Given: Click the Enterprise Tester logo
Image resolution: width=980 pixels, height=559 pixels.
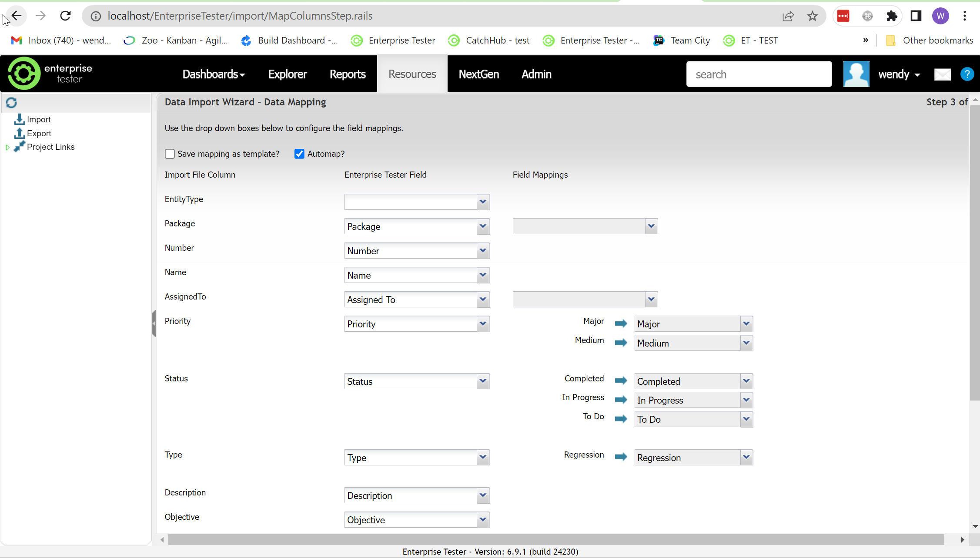Looking at the screenshot, I should (50, 74).
